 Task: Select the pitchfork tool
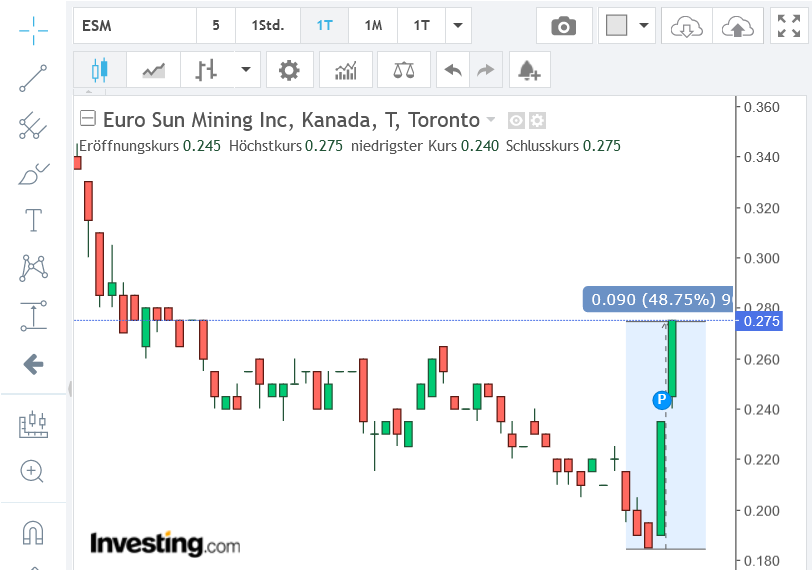click(33, 125)
